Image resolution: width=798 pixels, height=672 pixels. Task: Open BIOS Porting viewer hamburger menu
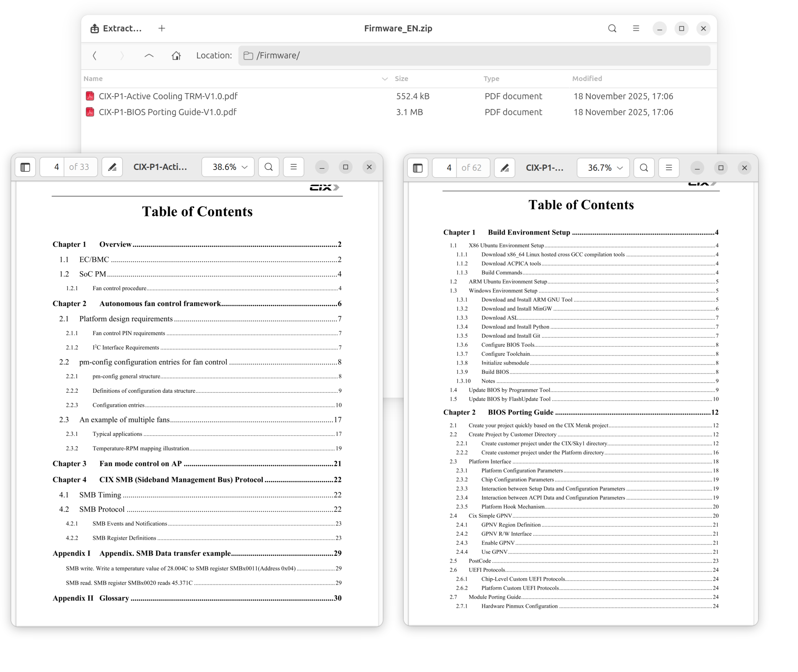(669, 168)
